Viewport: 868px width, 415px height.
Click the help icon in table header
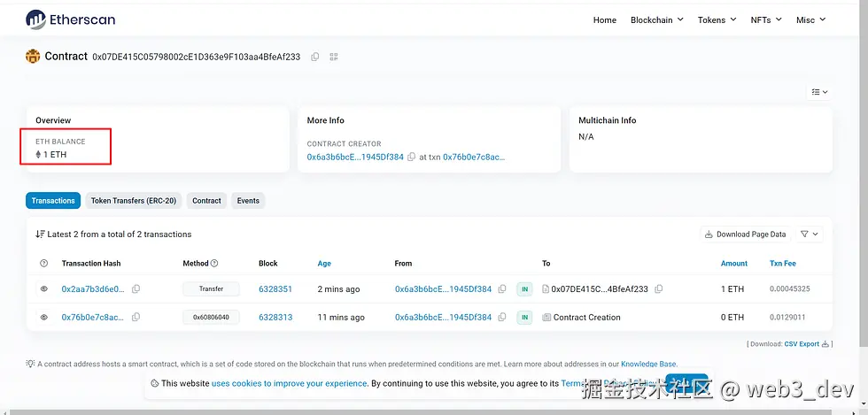tap(44, 264)
